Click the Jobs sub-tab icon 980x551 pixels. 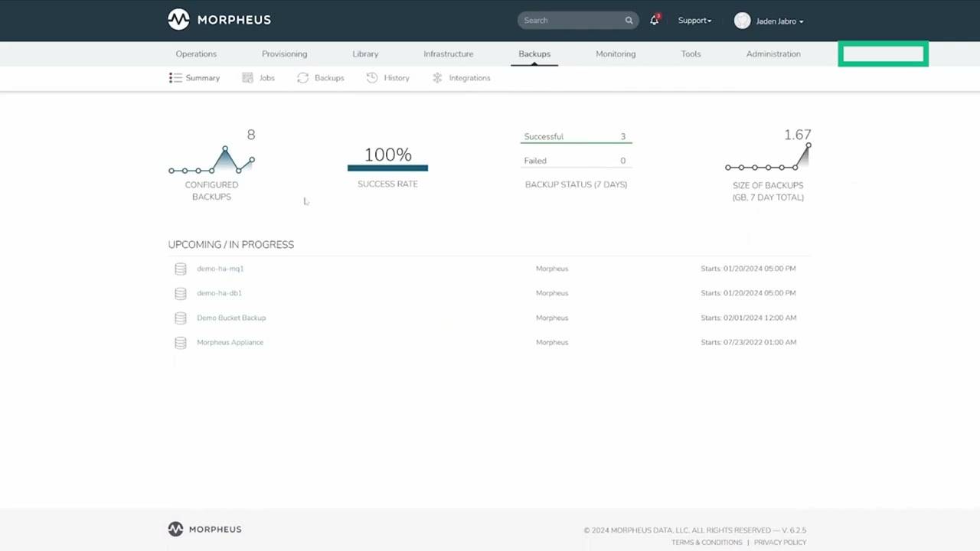pos(247,78)
